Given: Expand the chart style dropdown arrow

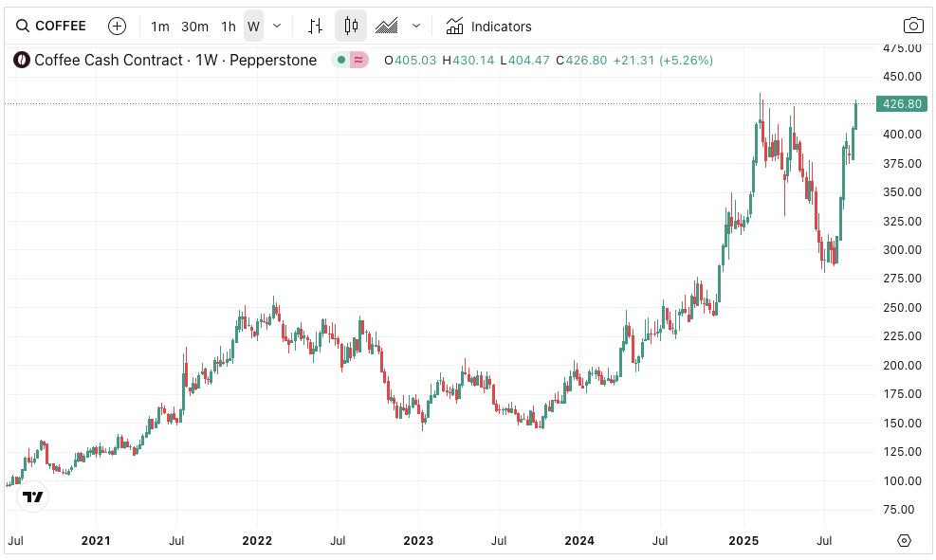Looking at the screenshot, I should point(415,26).
